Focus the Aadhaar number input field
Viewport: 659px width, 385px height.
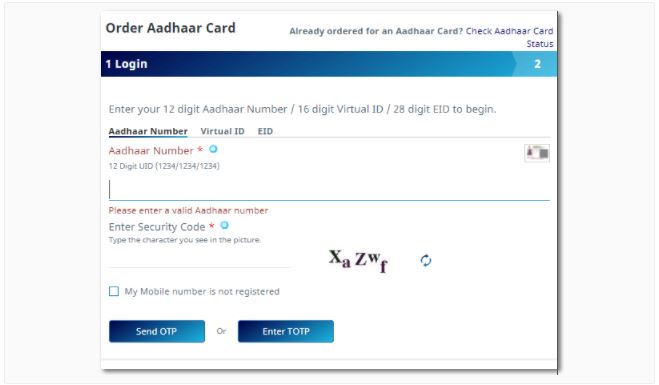pyautogui.click(x=329, y=190)
